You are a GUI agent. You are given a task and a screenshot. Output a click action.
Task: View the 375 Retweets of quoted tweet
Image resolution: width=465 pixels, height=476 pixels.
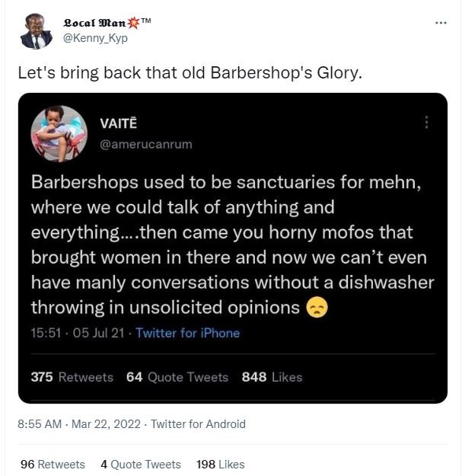72,377
